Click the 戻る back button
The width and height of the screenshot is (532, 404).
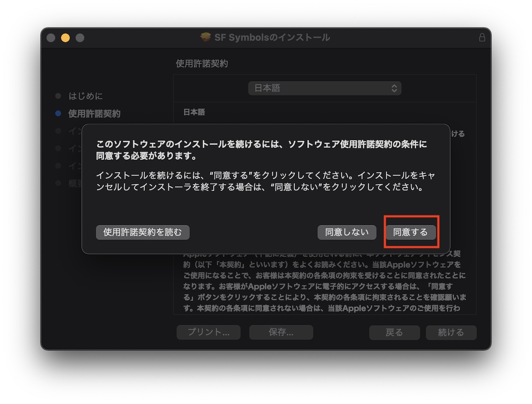coord(394,333)
